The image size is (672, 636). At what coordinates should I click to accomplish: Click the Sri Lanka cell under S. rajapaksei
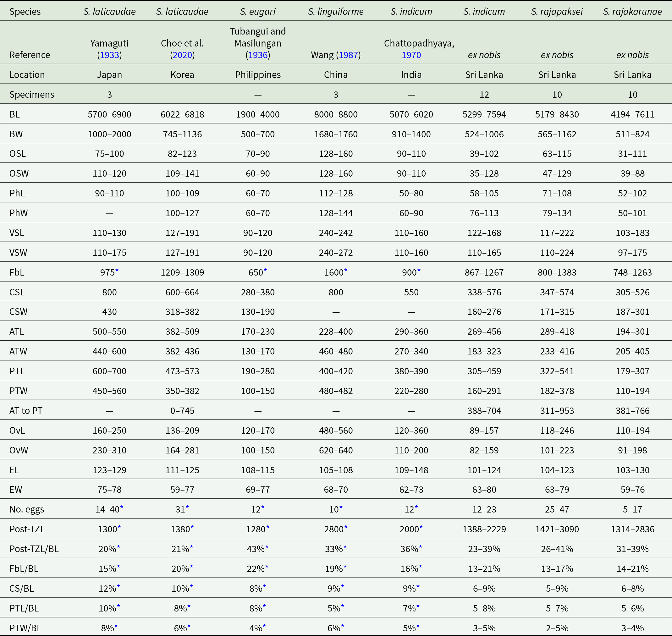click(557, 74)
